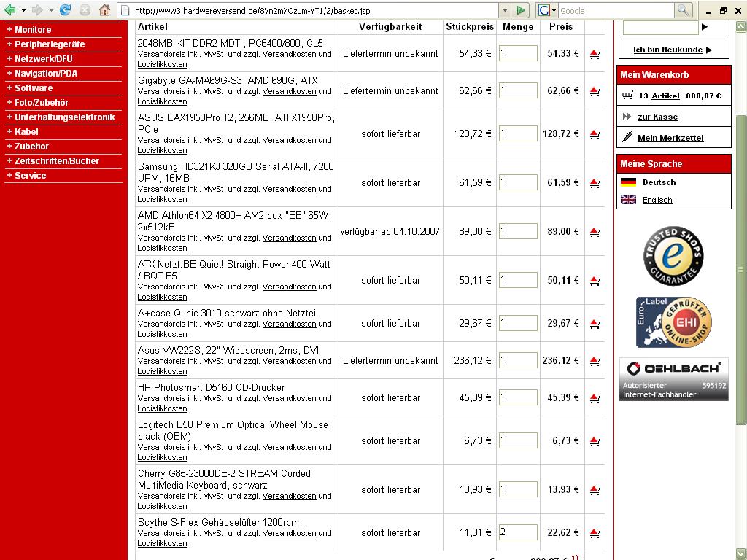Click the login arrow button beside the top input
Screen dimensions: 747x560
pyautogui.click(x=705, y=27)
